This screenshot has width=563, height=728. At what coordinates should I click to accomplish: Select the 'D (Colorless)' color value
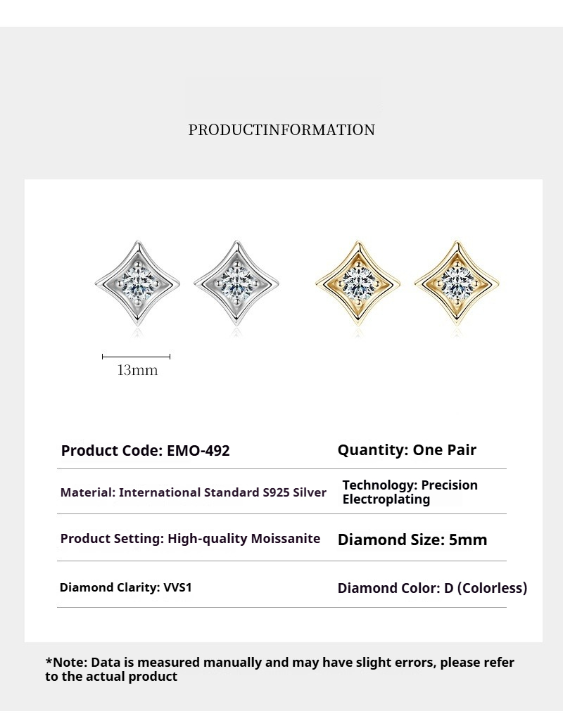click(x=486, y=588)
